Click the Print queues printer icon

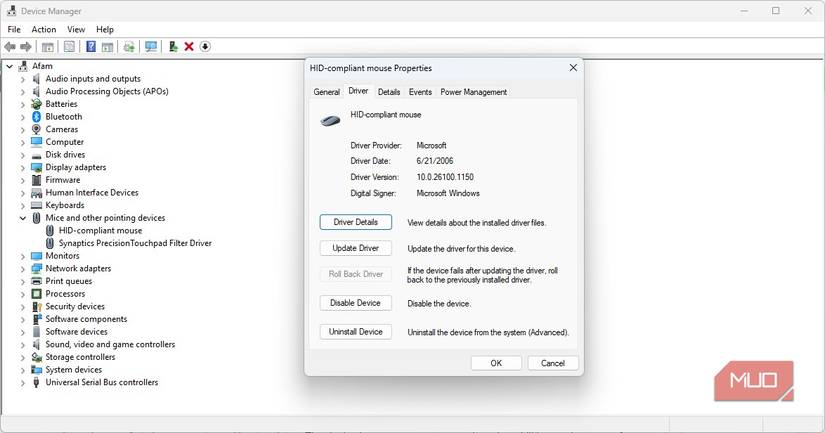36,281
